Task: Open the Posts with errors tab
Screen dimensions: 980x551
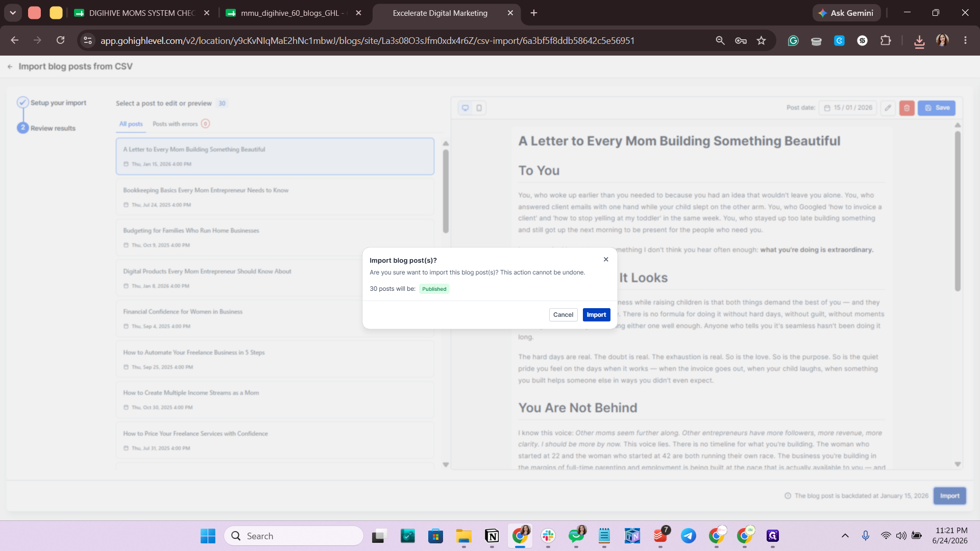Action: (x=181, y=124)
